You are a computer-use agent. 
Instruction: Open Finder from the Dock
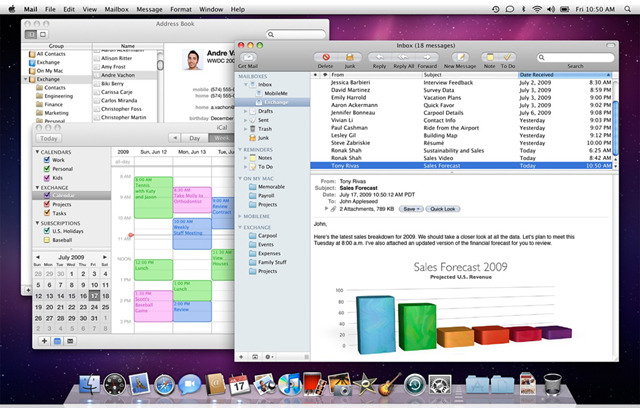click(89, 384)
